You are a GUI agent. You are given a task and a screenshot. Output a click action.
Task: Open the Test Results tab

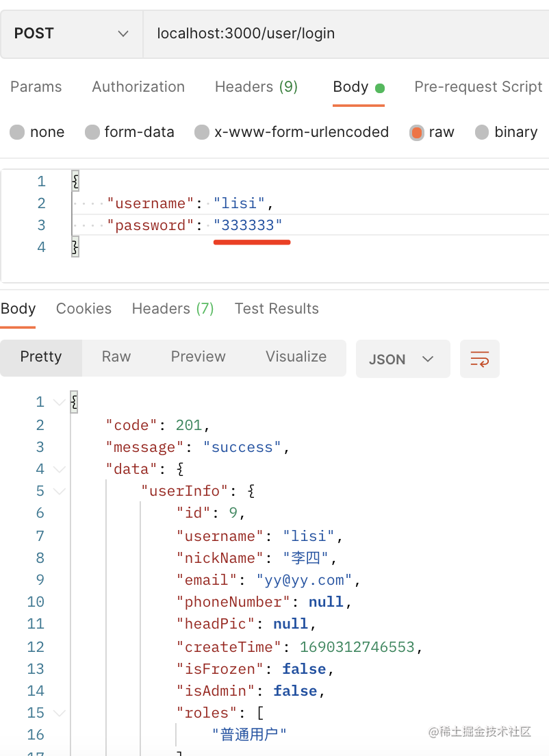coord(277,309)
